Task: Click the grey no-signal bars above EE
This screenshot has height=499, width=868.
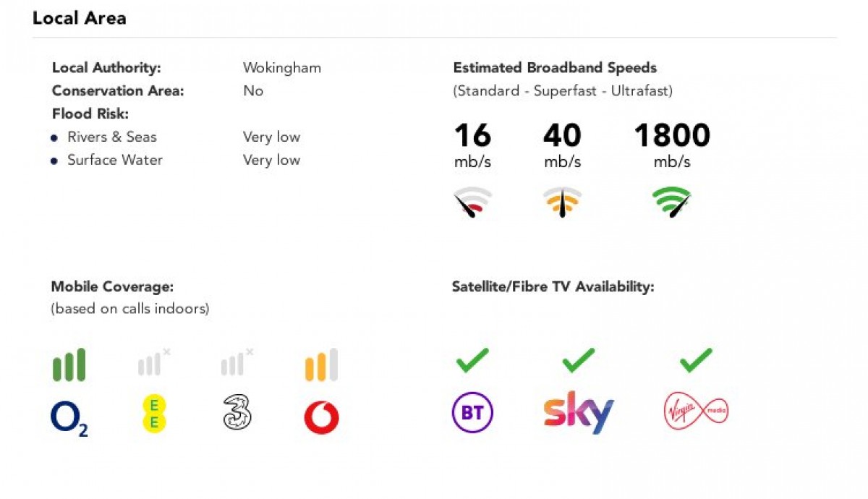Action: [153, 362]
